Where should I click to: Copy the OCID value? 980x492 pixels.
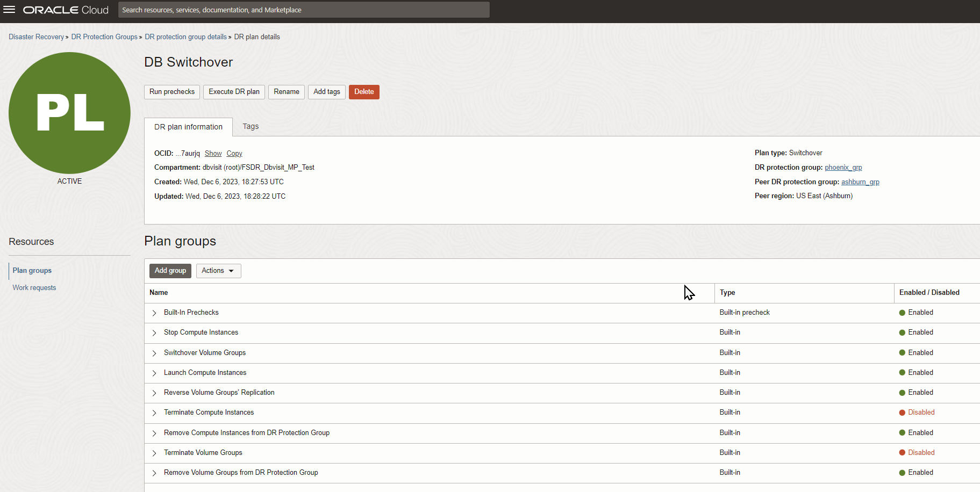234,154
